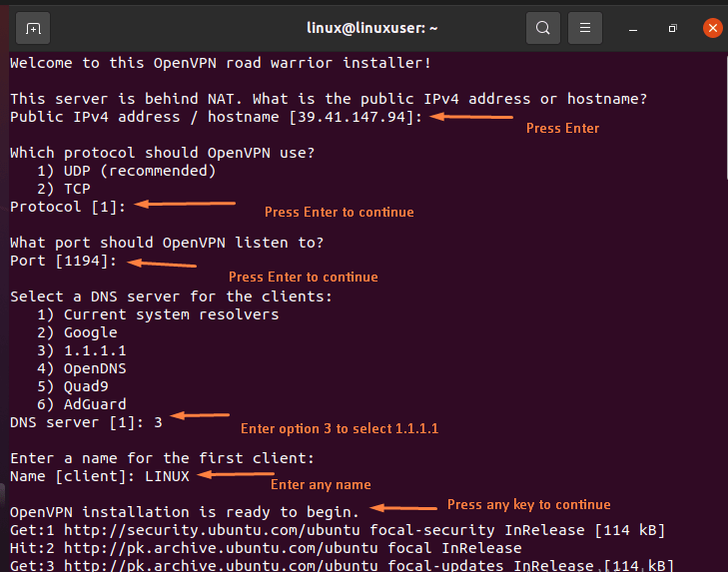Click the 'Protocol [1]:' prompt
Viewport: 728px width, 572px height.
click(68, 207)
